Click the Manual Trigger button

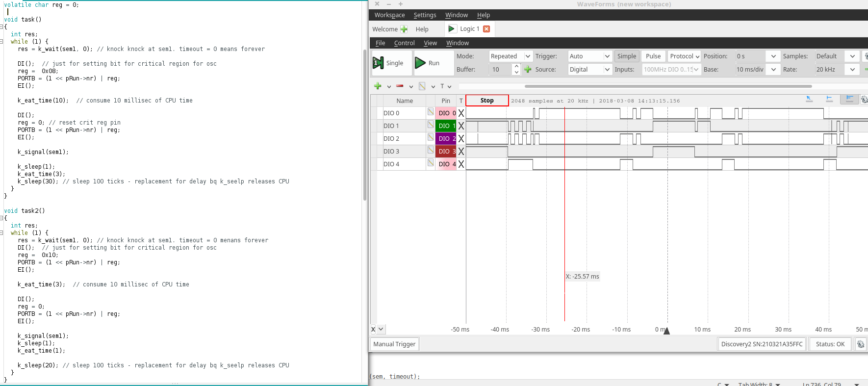tap(394, 344)
